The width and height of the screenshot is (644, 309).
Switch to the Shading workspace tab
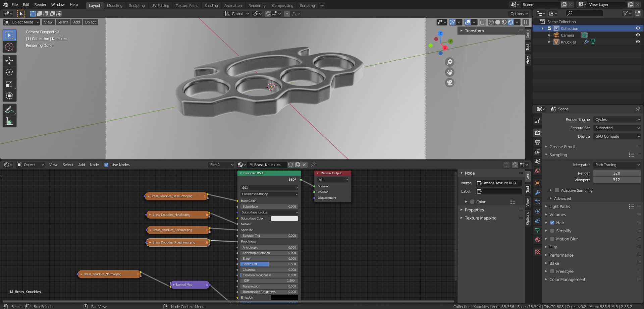click(211, 5)
